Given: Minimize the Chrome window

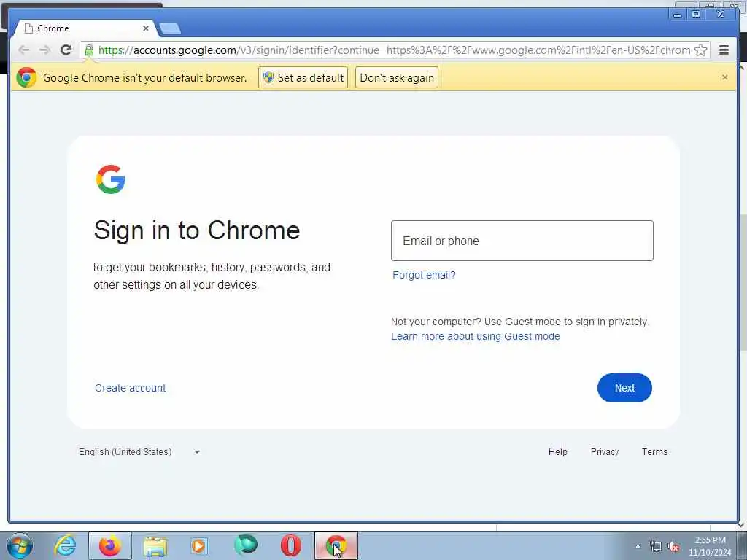Looking at the screenshot, I should click(x=677, y=14).
